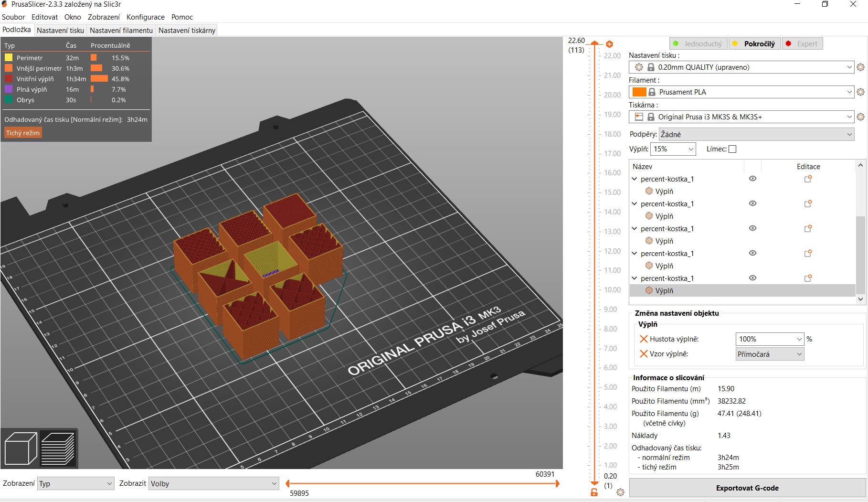Viewport: 868px width, 502px height.
Task: Reset Hustota výplně with its red X icon
Action: 644,339
